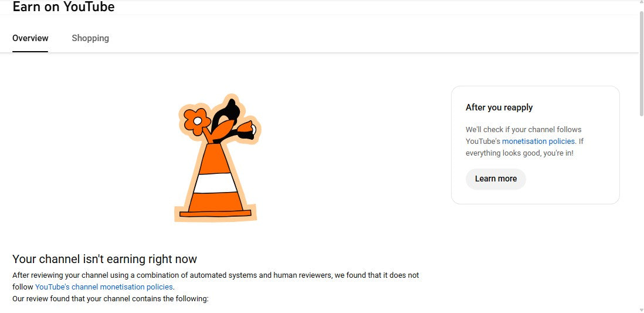
Task: Open YouTube's channel monetisation policies link
Action: click(x=104, y=287)
